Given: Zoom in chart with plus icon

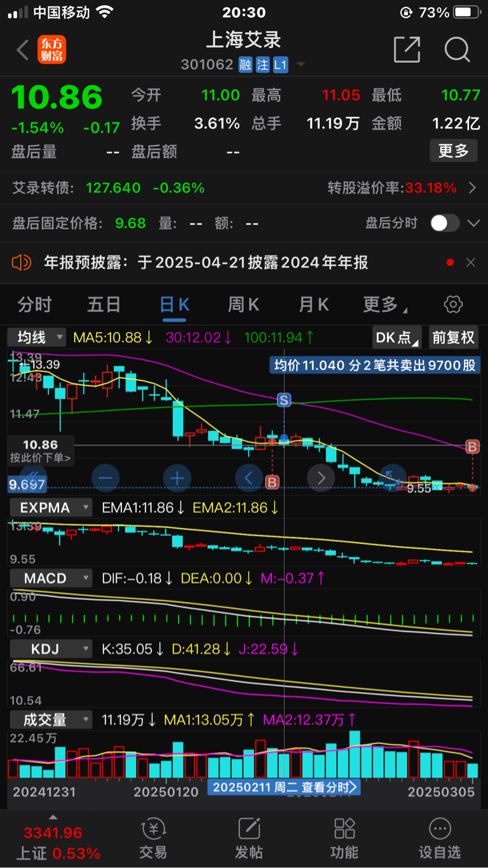Looking at the screenshot, I should click(x=177, y=478).
